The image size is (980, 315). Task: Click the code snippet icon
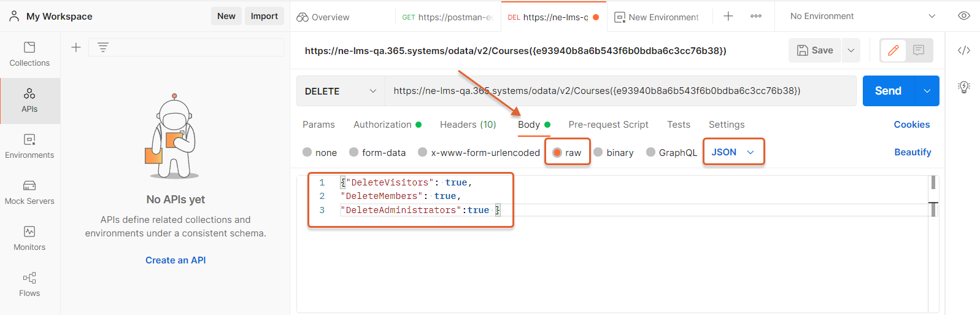963,50
